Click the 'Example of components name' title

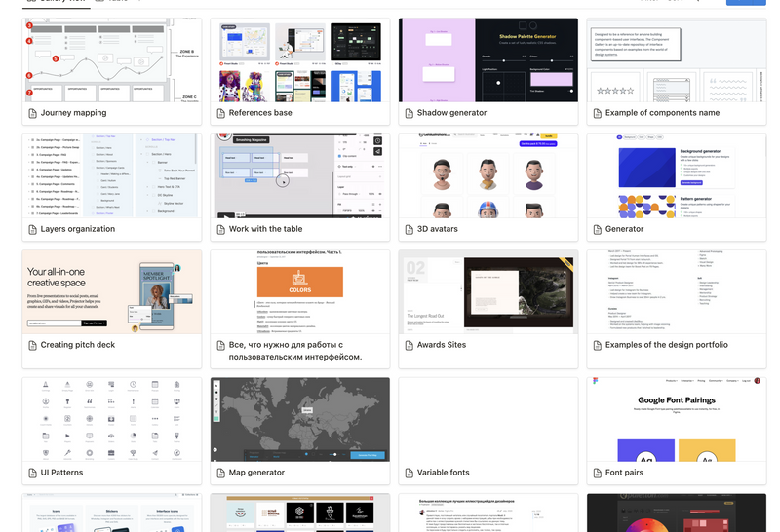pos(662,113)
